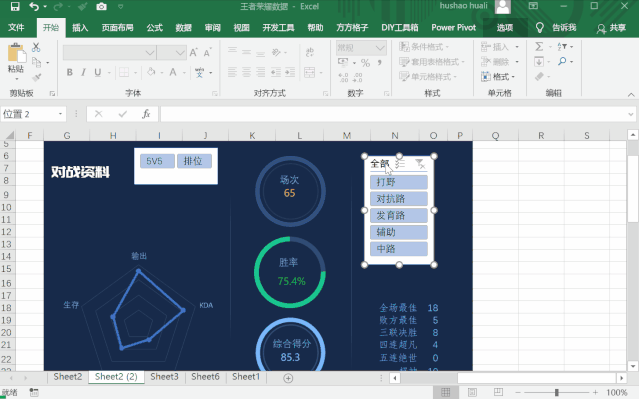Switch to the Page Layout tab

117,28
